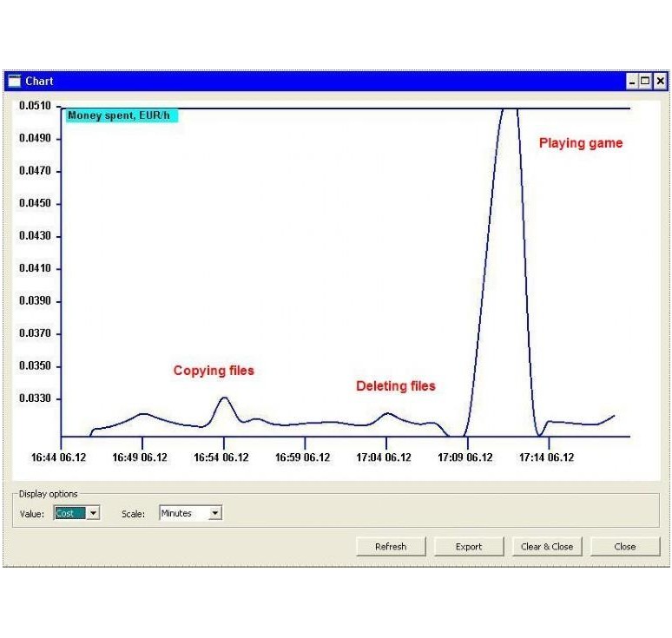Screen dimensions: 672x638
Task: Select the Minutes text in Scale box
Action: (177, 513)
